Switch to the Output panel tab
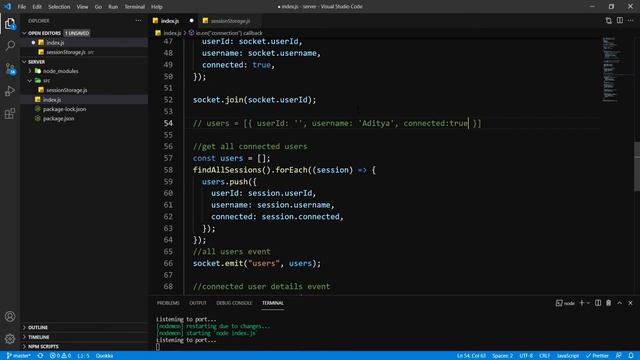 tap(198, 303)
